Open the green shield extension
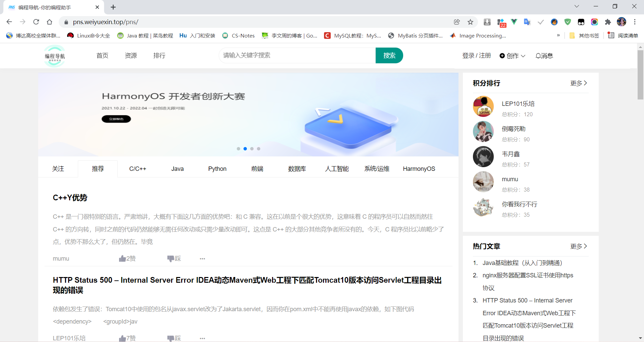Screen dimensions: 644x342 coord(568,22)
